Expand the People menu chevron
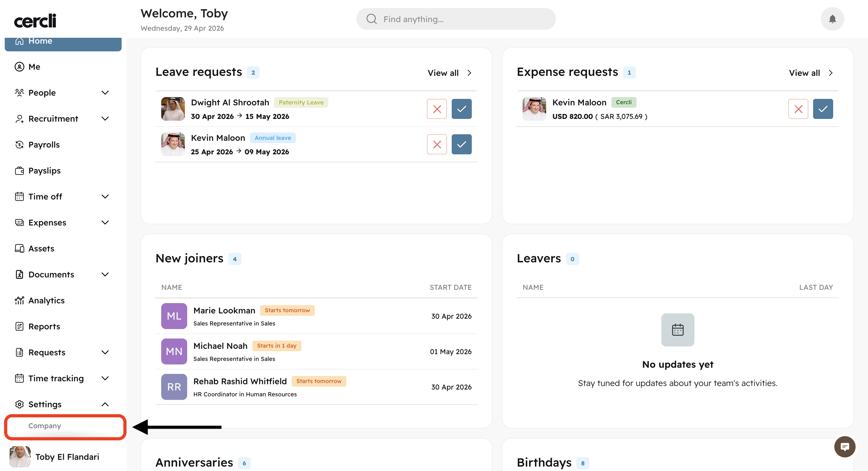 tap(105, 93)
